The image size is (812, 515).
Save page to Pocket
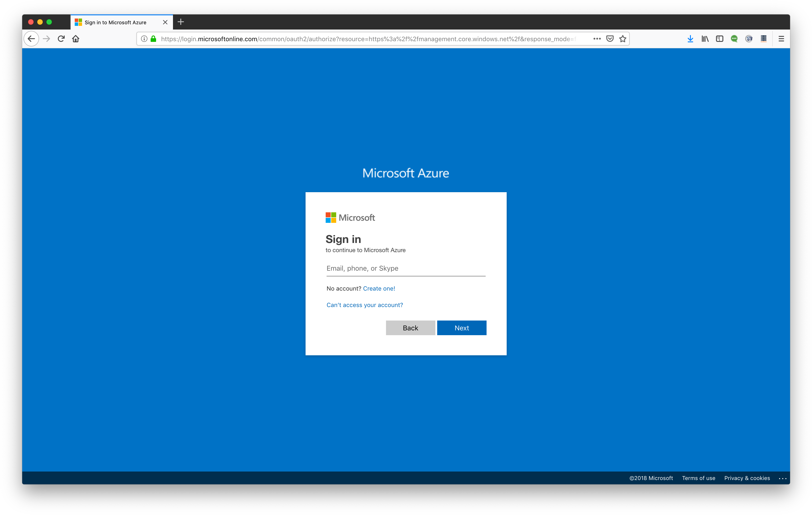coord(610,39)
